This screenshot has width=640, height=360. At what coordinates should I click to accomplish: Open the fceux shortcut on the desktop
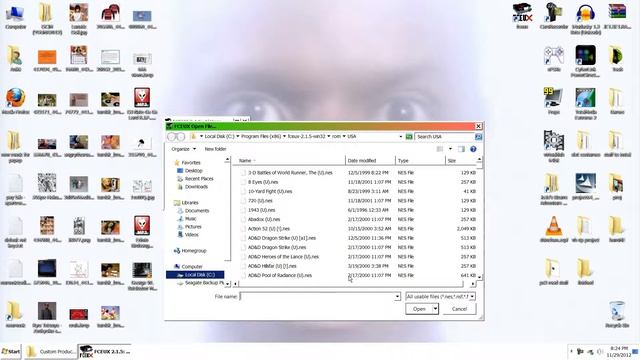(x=522, y=16)
